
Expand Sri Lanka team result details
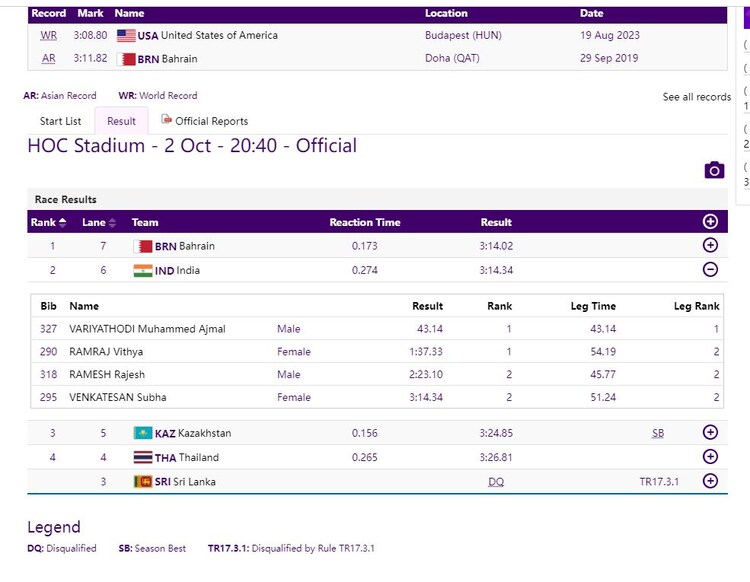[710, 481]
